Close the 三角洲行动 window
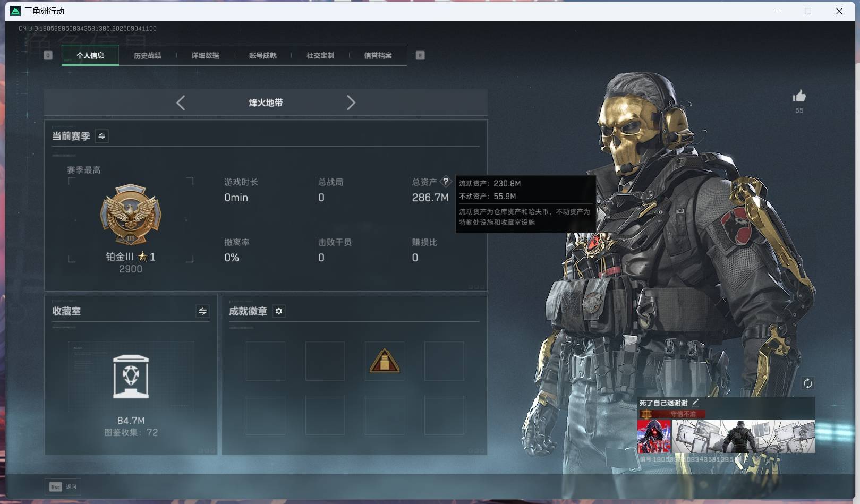The height and width of the screenshot is (504, 860). tap(839, 11)
